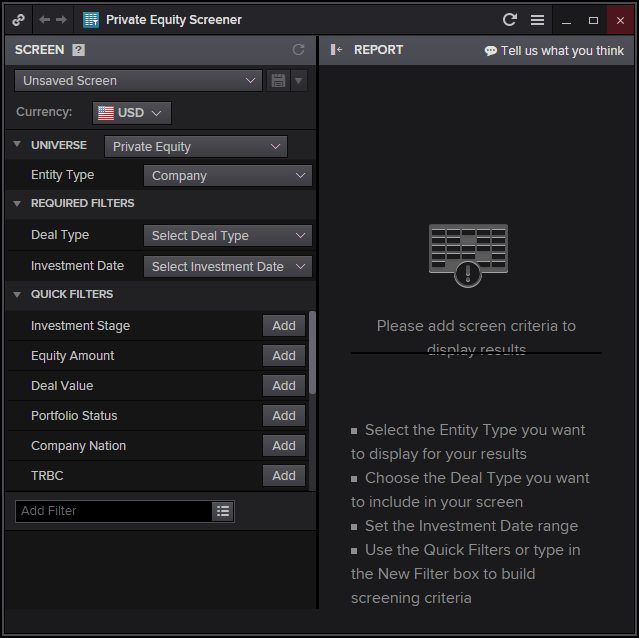Add the TRBC filter

pos(284,475)
